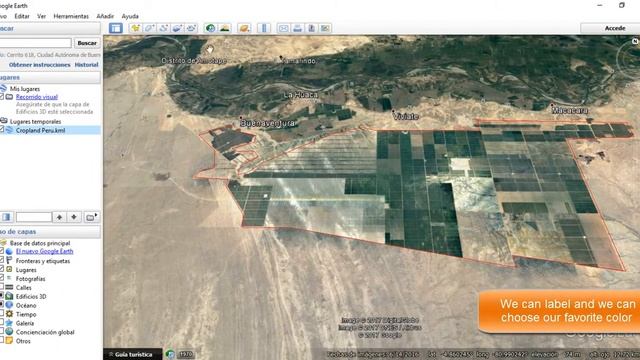Select the Add Polygon tool
640x360 pixels.
pos(149,28)
